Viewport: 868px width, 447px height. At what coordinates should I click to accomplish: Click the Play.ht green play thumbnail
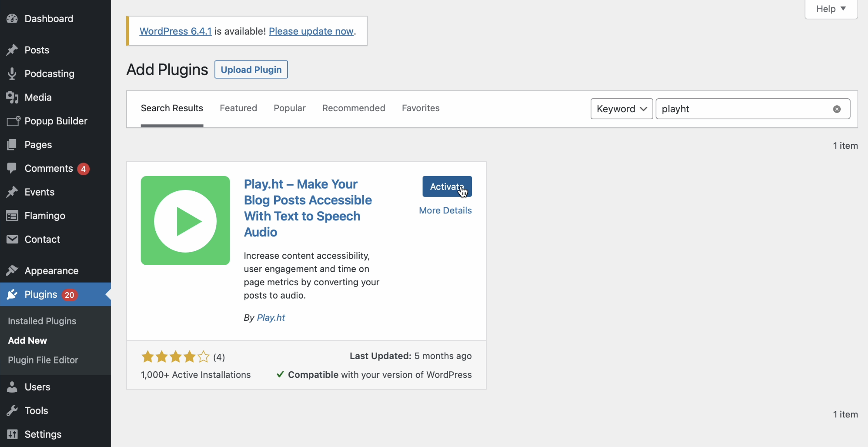tap(185, 220)
